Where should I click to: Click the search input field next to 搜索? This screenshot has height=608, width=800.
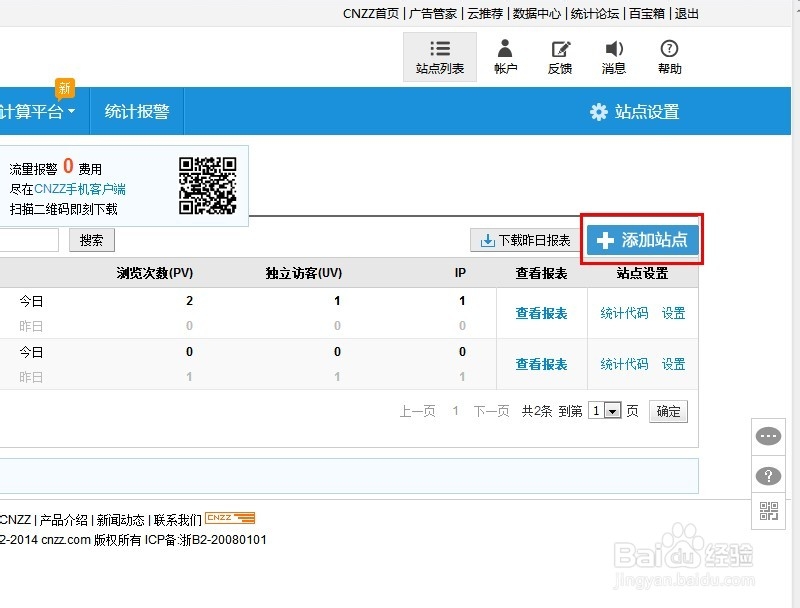pyautogui.click(x=29, y=240)
